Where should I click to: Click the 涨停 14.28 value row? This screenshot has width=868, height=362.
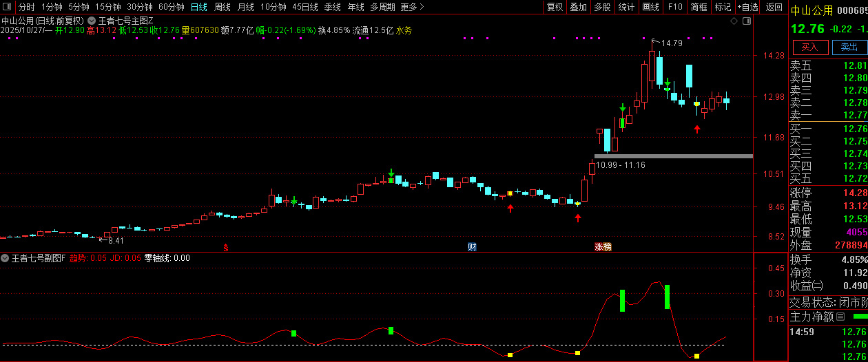828,193
